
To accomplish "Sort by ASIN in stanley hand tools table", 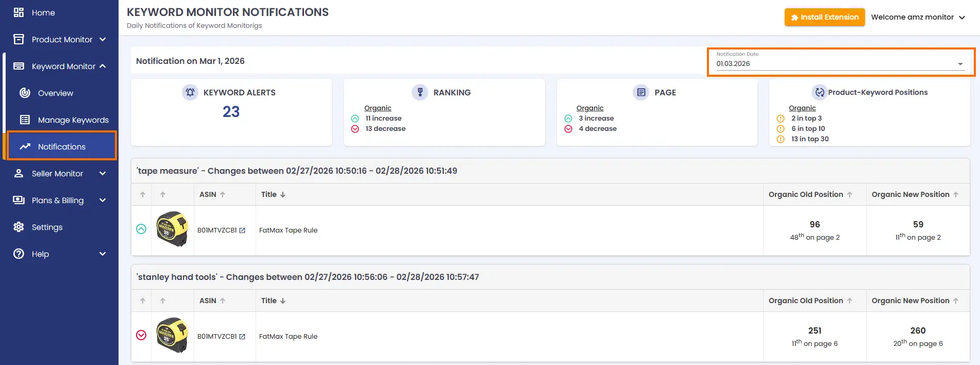I will [x=212, y=301].
